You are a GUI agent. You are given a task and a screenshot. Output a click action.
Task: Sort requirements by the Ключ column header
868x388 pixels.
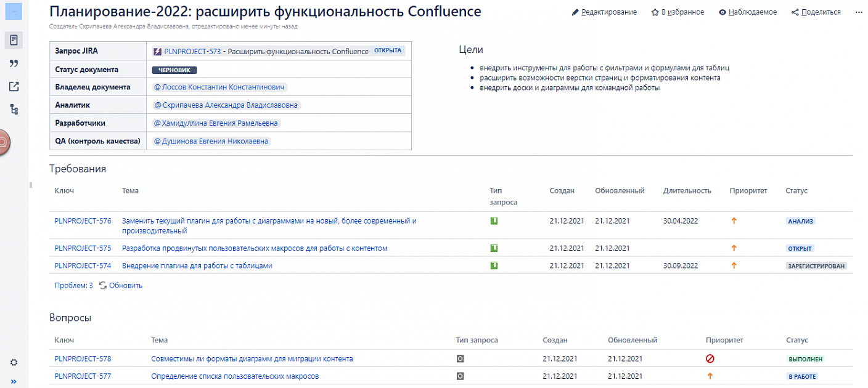[64, 191]
